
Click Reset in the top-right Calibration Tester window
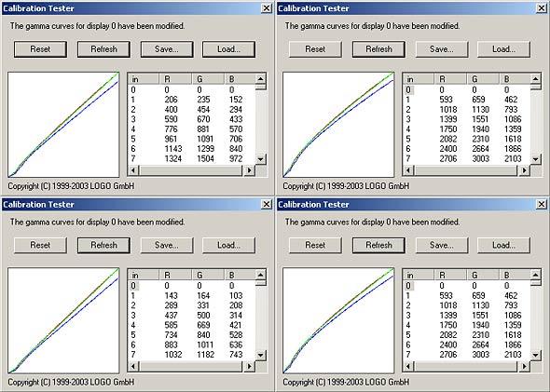[315, 49]
